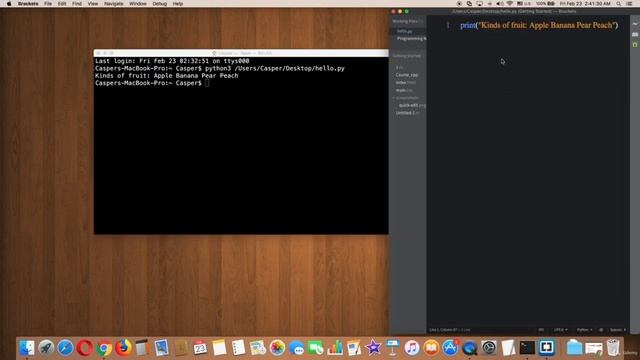Open the View menu
This screenshot has width=640, height=360.
point(93,4)
